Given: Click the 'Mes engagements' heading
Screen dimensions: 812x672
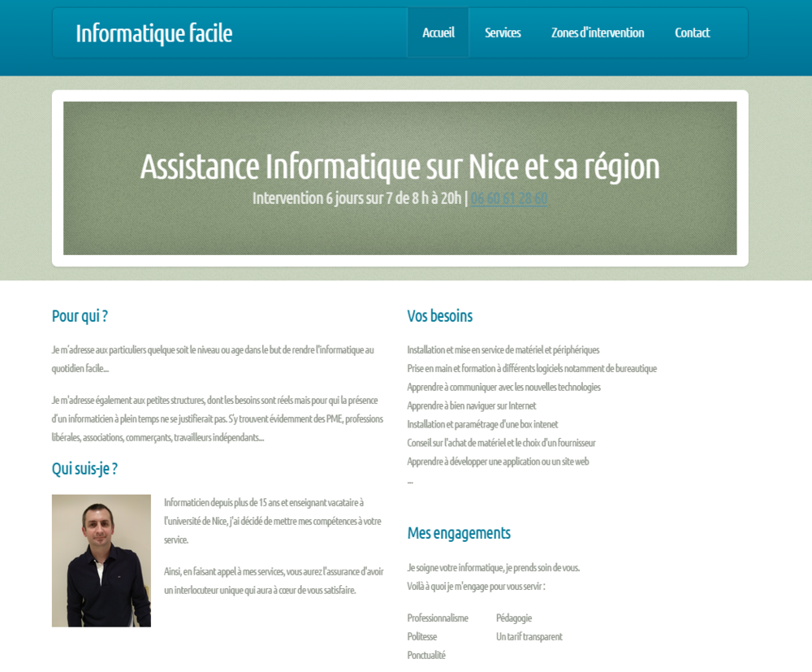Looking at the screenshot, I should click(x=458, y=533).
